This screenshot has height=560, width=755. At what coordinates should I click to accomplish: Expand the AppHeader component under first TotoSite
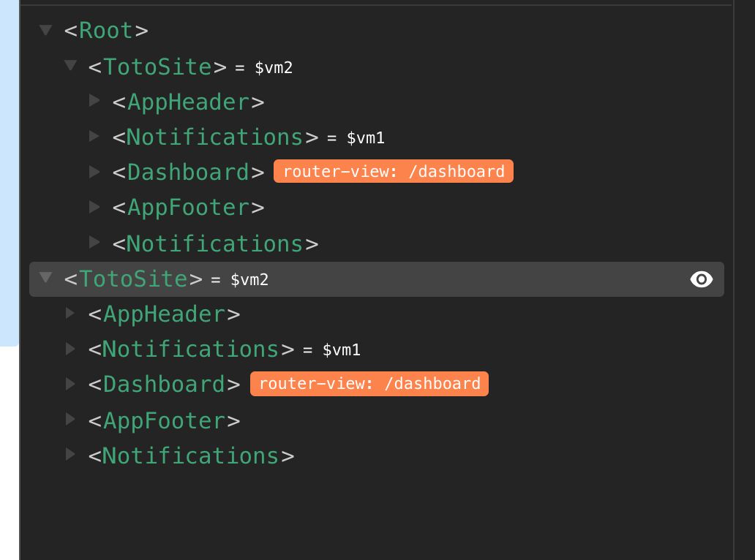click(x=95, y=100)
